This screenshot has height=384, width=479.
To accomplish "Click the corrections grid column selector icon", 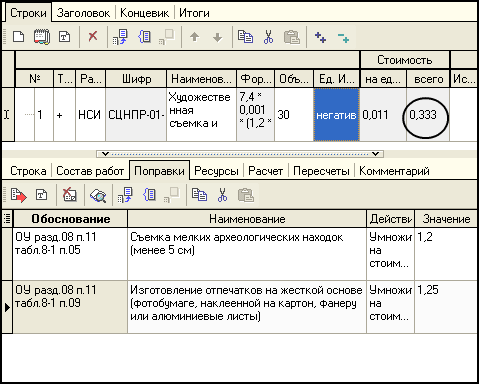I will click(x=7, y=219).
